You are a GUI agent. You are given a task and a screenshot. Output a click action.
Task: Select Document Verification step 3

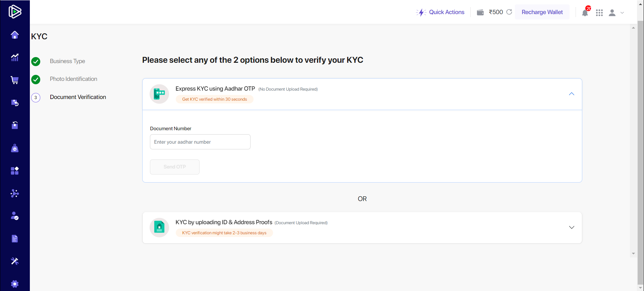point(78,97)
